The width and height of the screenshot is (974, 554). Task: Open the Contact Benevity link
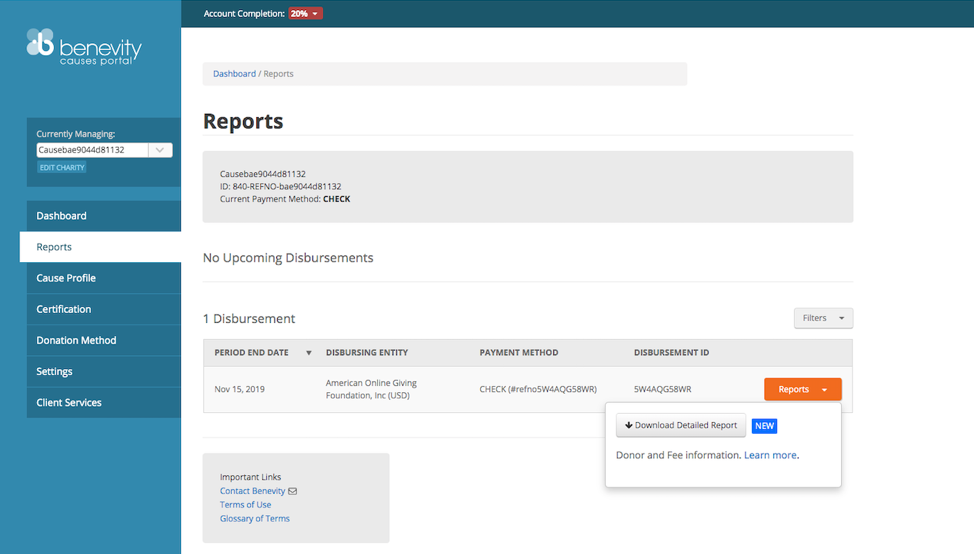tap(252, 491)
